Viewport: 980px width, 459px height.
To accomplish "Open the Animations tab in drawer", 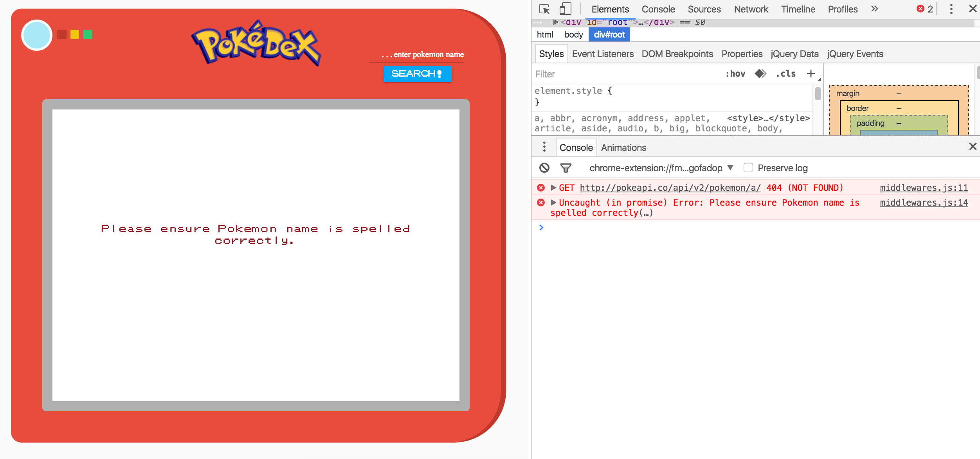I will pos(623,147).
